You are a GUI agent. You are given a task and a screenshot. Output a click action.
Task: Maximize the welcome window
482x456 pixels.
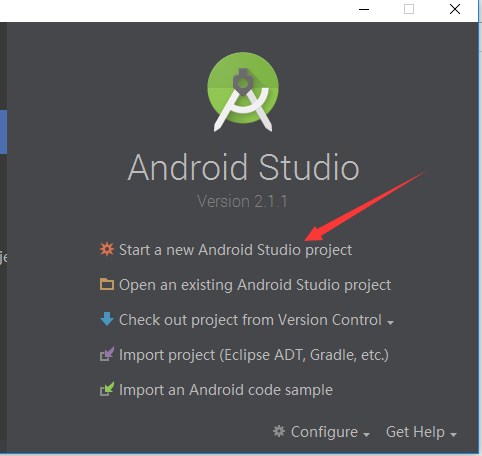[409, 9]
